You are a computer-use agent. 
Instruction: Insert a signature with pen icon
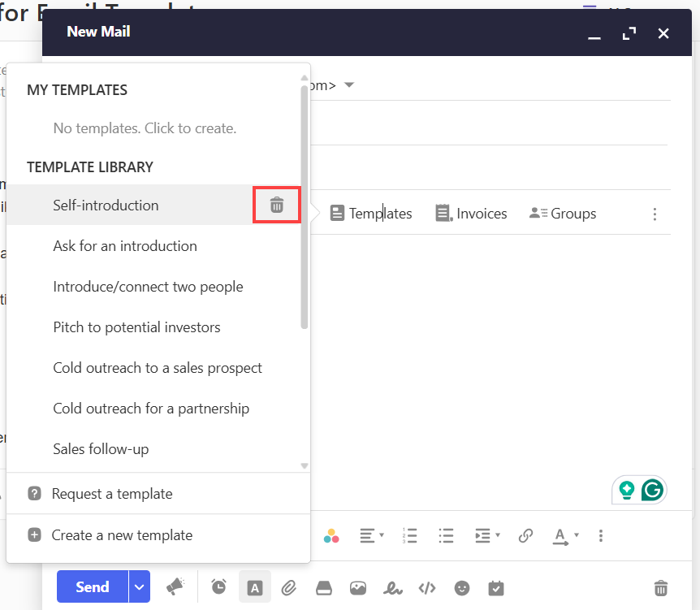392,588
